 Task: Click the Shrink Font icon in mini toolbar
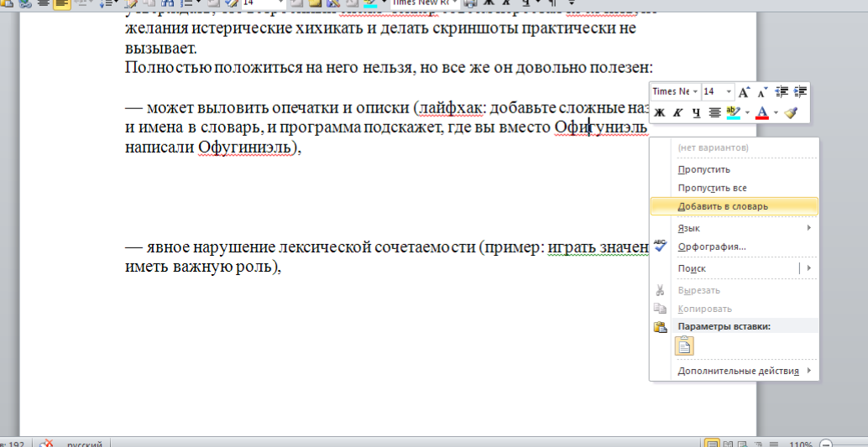[x=762, y=91]
